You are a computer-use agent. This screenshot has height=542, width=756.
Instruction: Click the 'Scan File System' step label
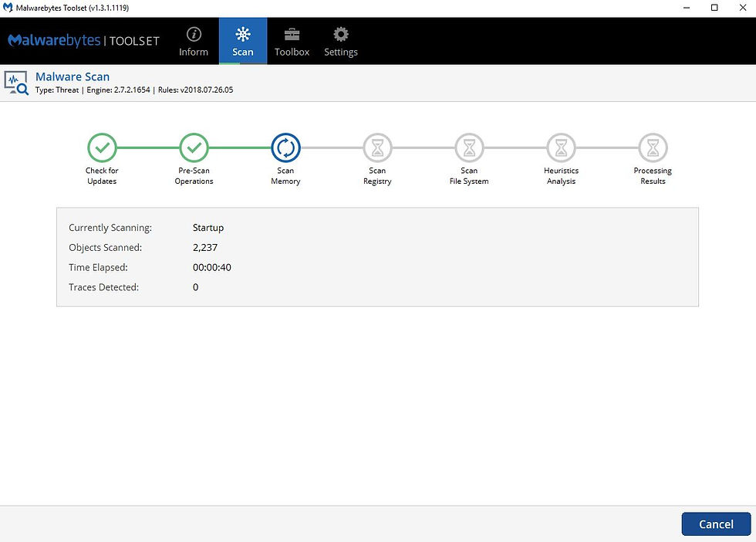point(469,176)
